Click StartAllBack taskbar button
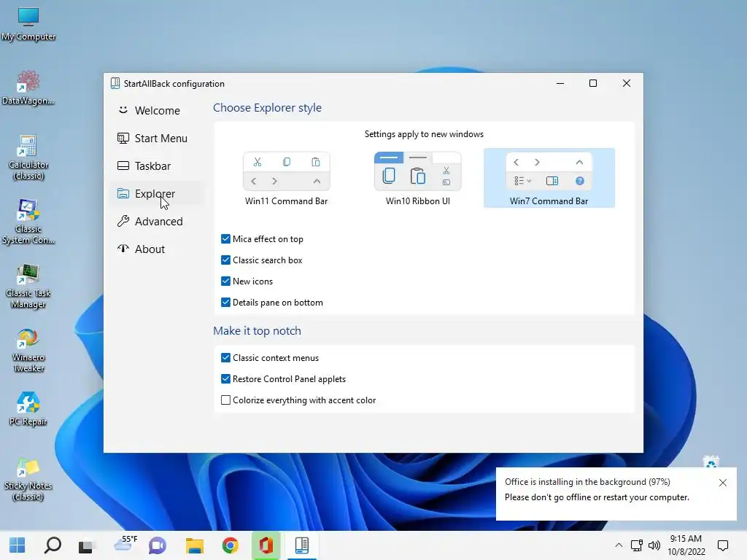Image resolution: width=747 pixels, height=560 pixels. pyautogui.click(x=302, y=545)
